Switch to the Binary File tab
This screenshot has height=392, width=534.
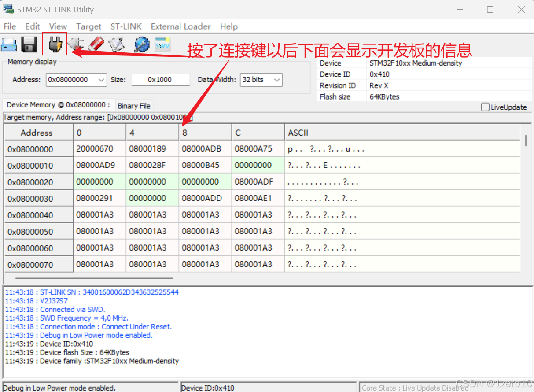[134, 106]
